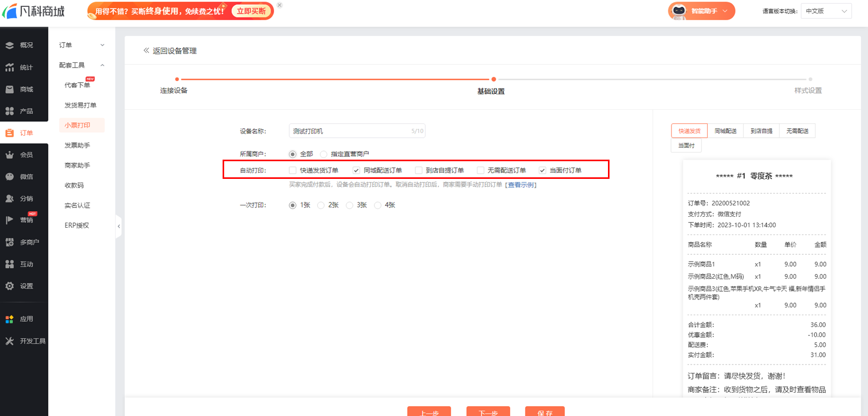Expand the 订单 submenu chevron
868x416 pixels.
tap(102, 45)
